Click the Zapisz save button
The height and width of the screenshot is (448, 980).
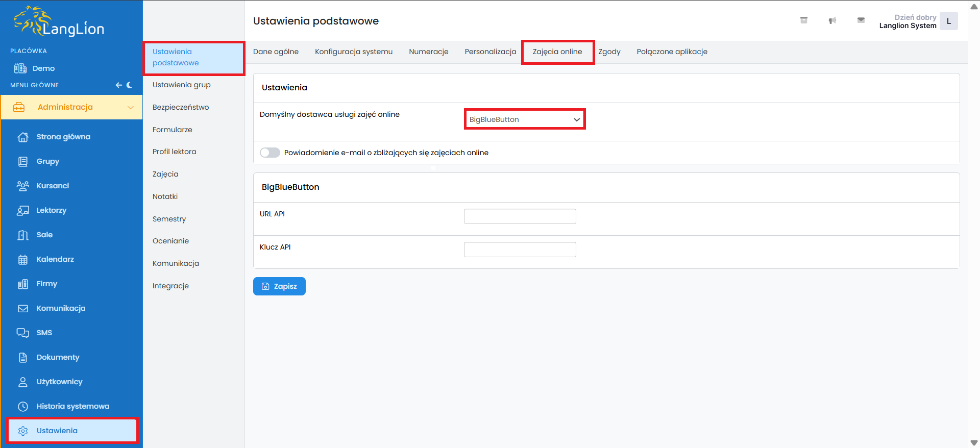[279, 286]
